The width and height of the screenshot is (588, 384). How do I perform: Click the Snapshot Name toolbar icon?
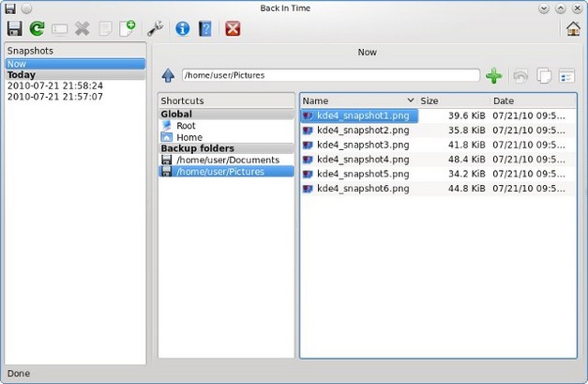[x=60, y=29]
